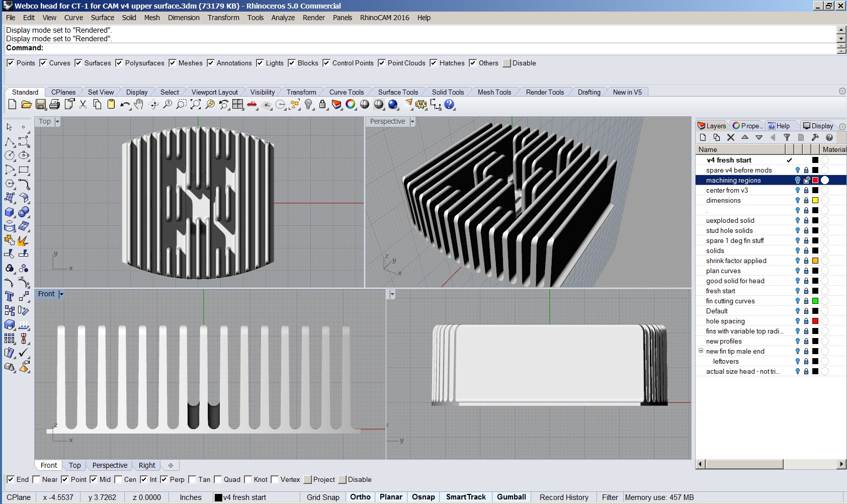847x504 pixels.
Task: Click the Paste clipboard icon
Action: pyautogui.click(x=111, y=104)
